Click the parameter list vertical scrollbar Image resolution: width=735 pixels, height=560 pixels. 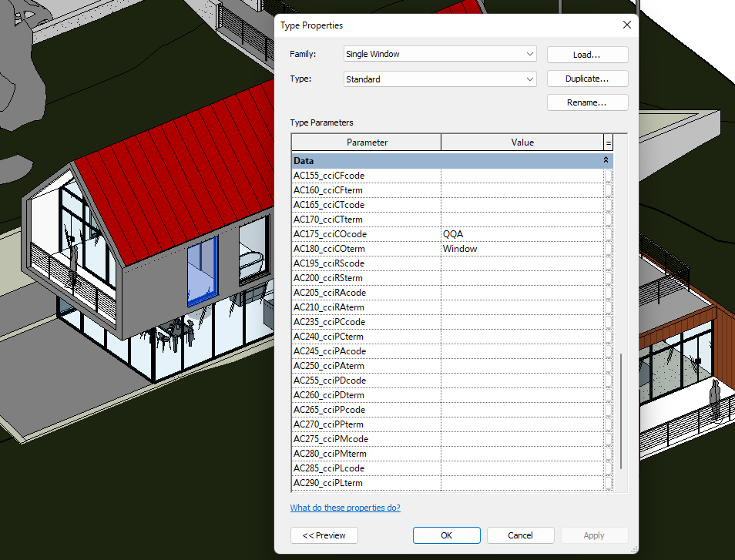(x=621, y=411)
